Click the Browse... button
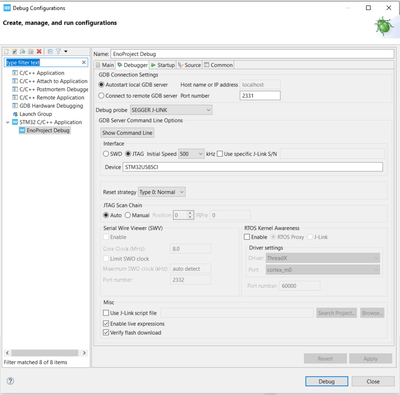This screenshot has width=400, height=395. point(372,313)
